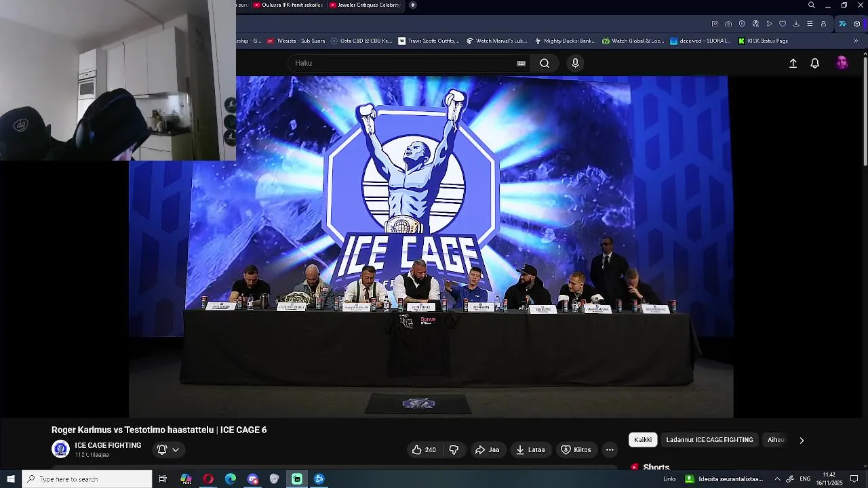Screen dimensions: 868x488
Task: Click the ICE CAGE 6 video player
Action: click(431, 247)
